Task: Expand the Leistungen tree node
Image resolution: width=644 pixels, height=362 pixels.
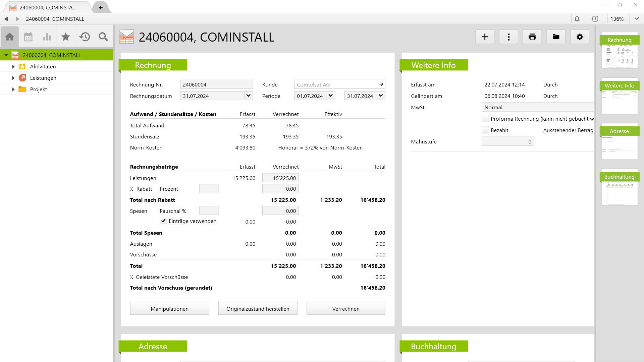Action: tap(13, 78)
